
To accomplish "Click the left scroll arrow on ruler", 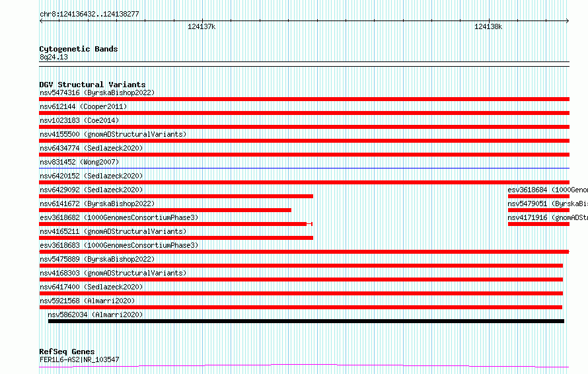I will 41,21.
